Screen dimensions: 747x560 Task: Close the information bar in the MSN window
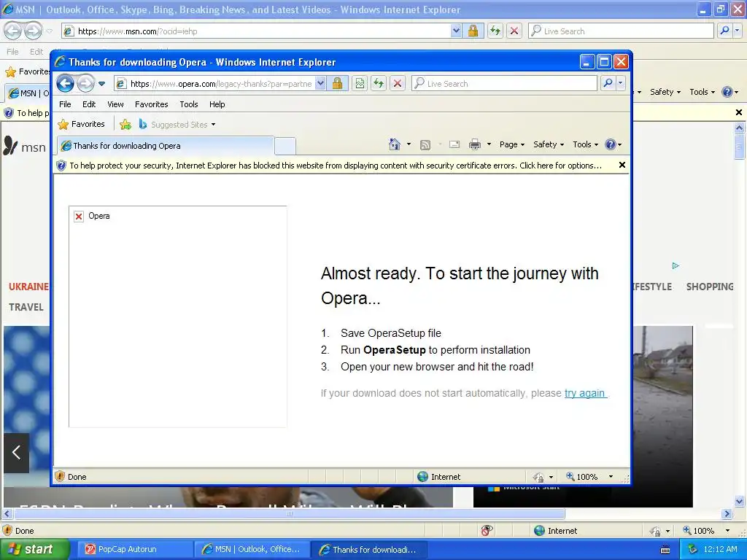[739, 113]
